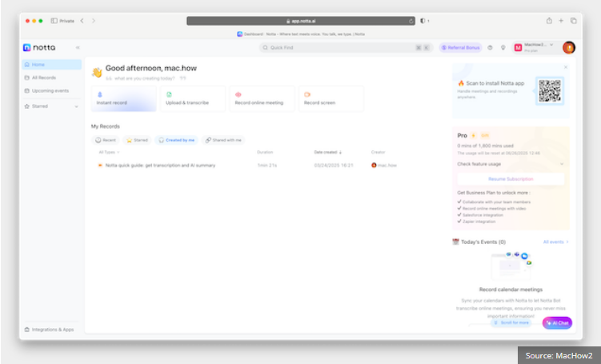Show Safari tab overview icon
This screenshot has width=601, height=364.
coord(574,21)
